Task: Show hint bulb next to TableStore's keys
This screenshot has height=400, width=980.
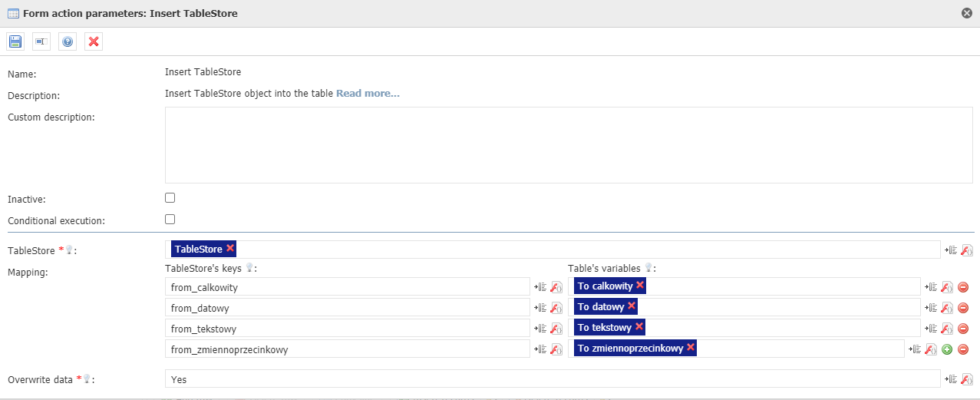Action: point(249,268)
